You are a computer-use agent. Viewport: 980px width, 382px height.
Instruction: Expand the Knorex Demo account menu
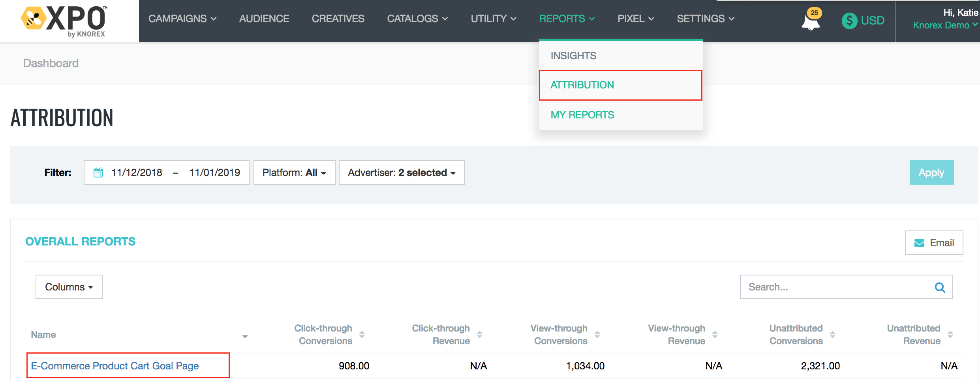(944, 25)
